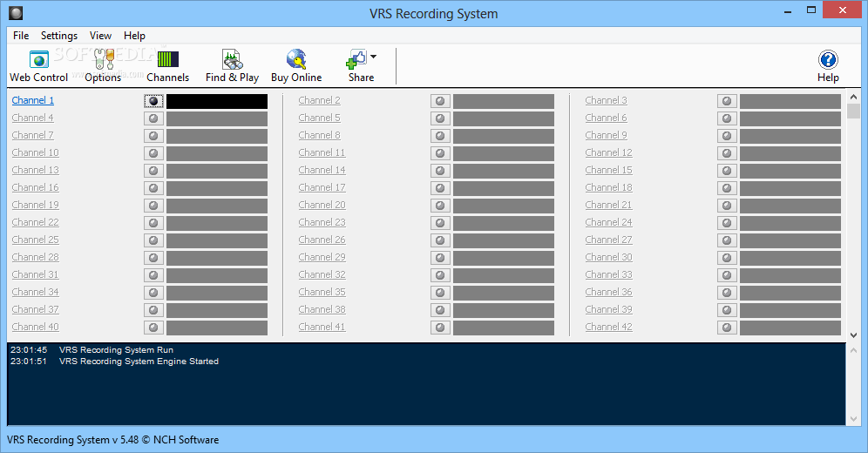Click the record icon beside Channel 18
This screenshot has width=868, height=453.
coord(727,188)
